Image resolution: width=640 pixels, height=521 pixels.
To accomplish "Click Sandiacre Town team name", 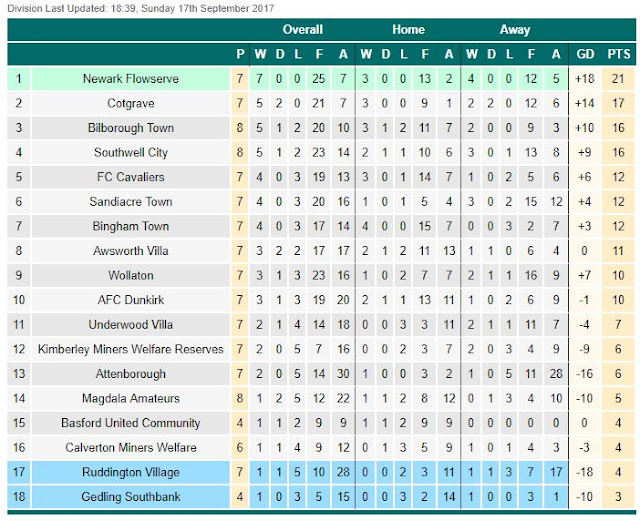I will click(130, 202).
